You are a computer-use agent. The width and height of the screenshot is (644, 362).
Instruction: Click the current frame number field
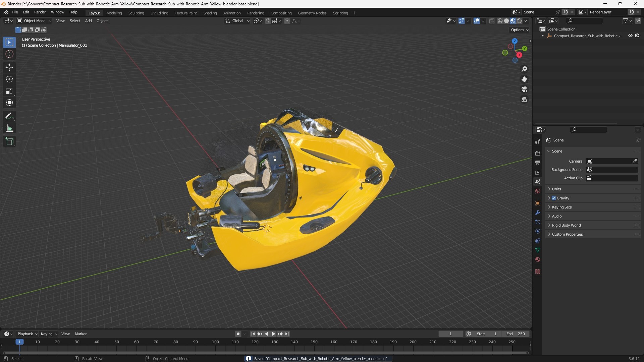(450, 334)
